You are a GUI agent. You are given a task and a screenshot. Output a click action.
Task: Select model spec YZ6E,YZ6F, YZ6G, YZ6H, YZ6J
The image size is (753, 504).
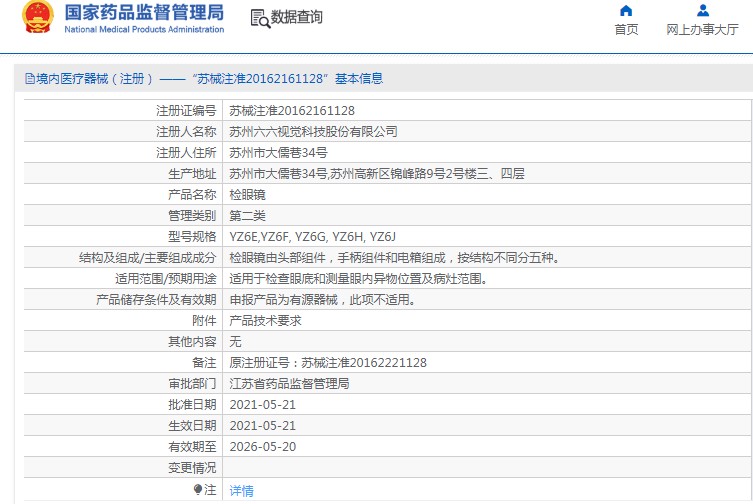click(x=313, y=237)
